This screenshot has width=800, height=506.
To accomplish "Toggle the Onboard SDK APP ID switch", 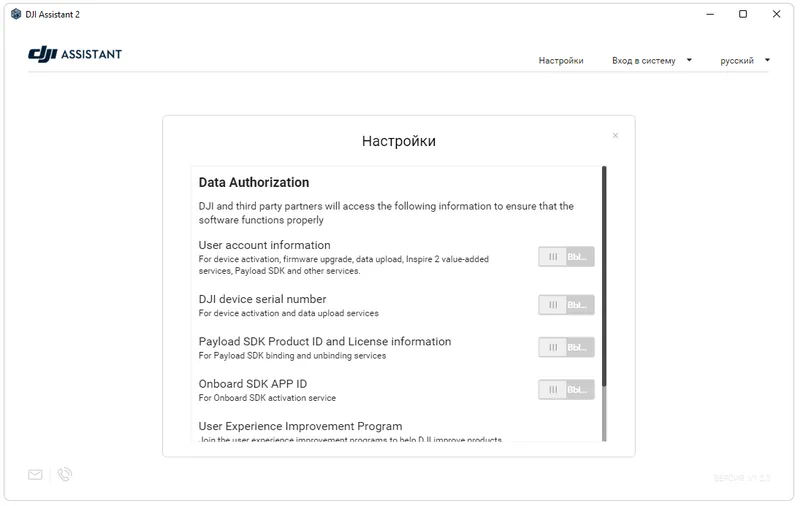I will point(566,390).
